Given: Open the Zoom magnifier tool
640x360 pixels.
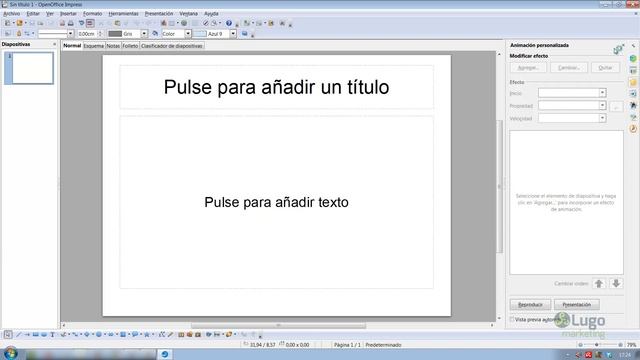Looking at the screenshot, I should [214, 23].
